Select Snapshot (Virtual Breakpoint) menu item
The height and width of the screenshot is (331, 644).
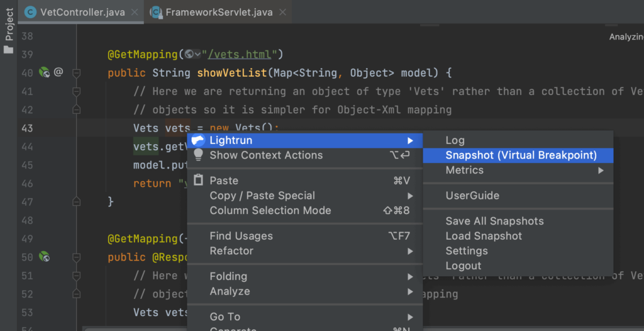(x=521, y=155)
